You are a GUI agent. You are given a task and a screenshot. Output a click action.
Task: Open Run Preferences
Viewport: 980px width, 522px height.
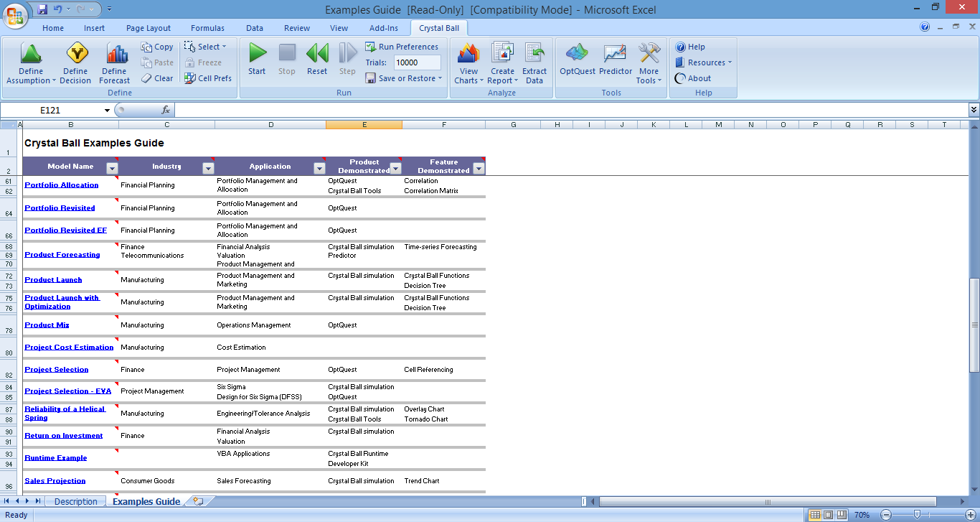(x=402, y=47)
